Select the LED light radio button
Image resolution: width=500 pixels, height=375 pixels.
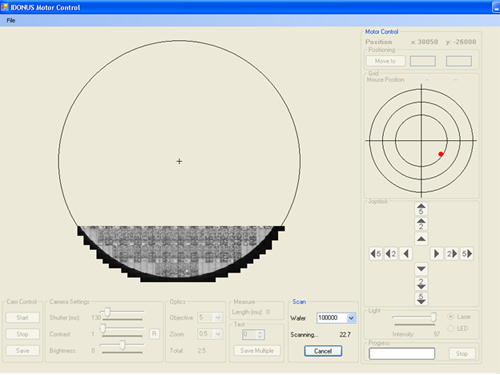tap(451, 328)
